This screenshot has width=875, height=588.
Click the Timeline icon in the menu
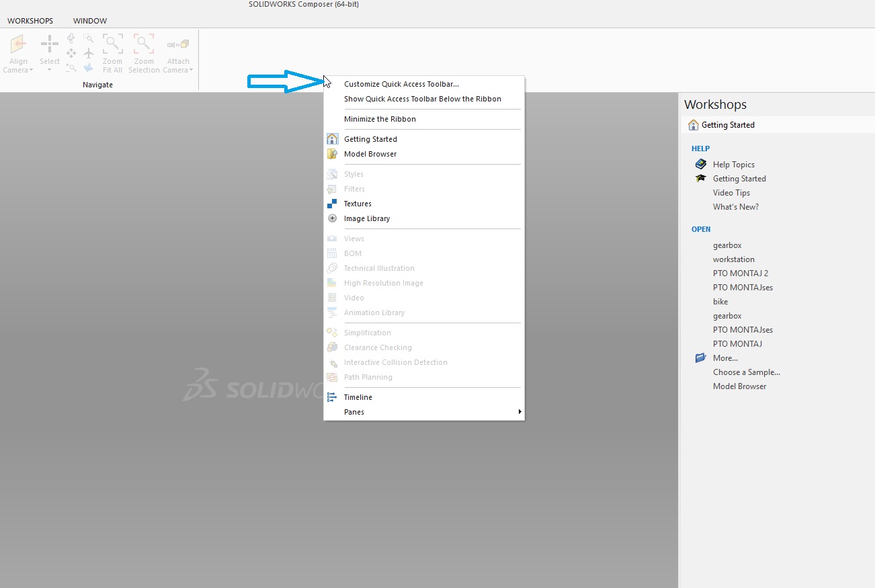pyautogui.click(x=332, y=397)
